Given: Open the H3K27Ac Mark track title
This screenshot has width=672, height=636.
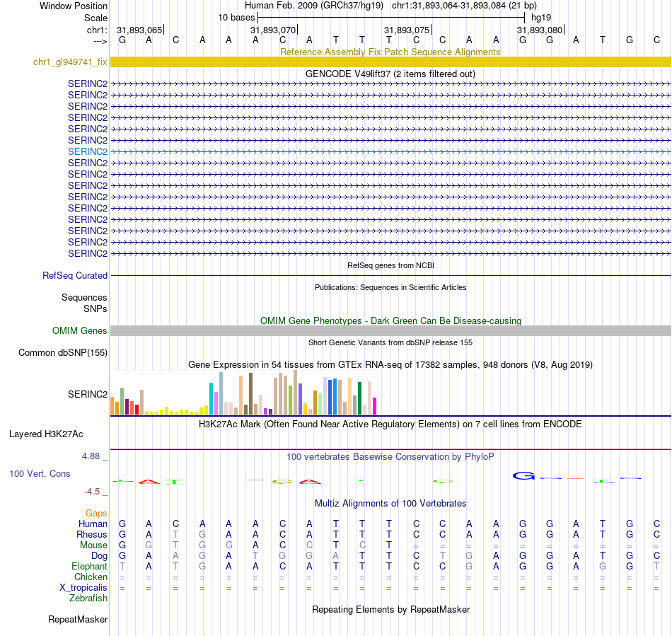Looking at the screenshot, I should click(390, 424).
